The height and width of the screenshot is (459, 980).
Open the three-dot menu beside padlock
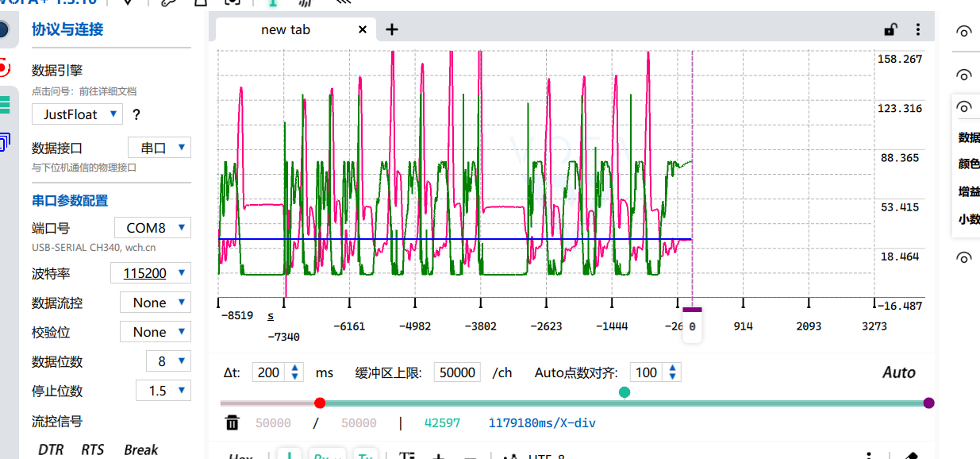(x=918, y=29)
